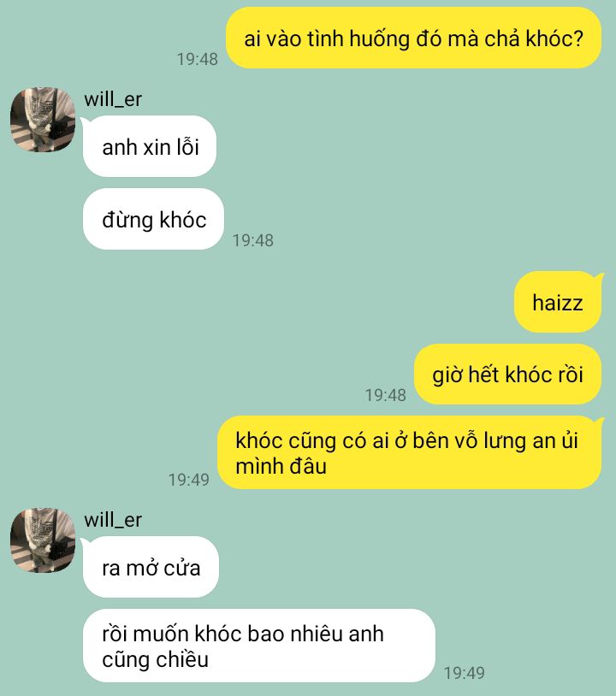Select the 'giờ hết khóc rồi' bubble
This screenshot has width=616, height=696.
(x=507, y=375)
